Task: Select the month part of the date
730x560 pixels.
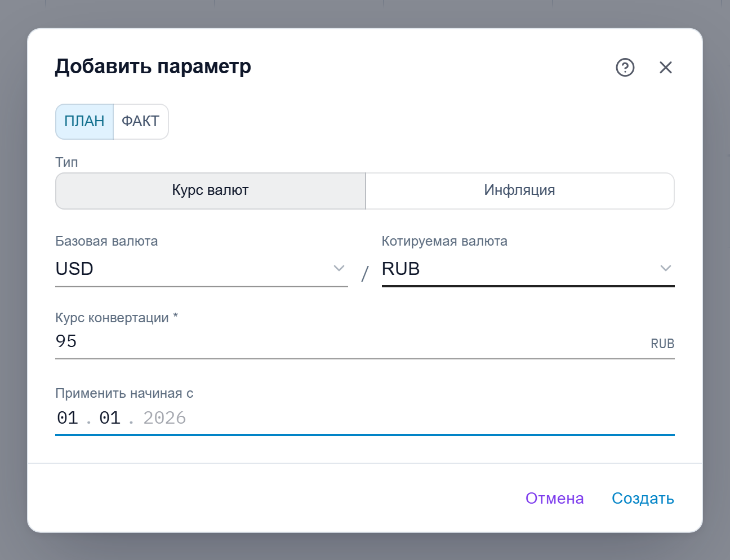Action: 110,418
